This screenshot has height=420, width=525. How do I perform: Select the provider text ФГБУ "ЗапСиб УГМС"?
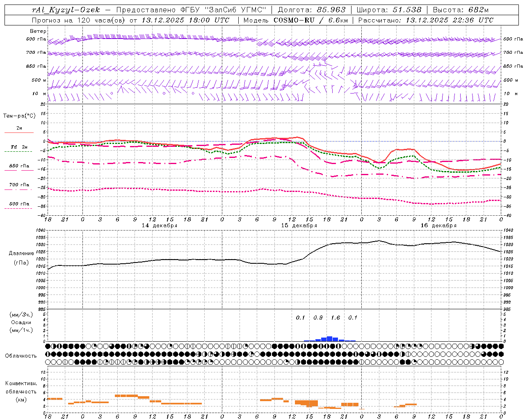pos(224,10)
